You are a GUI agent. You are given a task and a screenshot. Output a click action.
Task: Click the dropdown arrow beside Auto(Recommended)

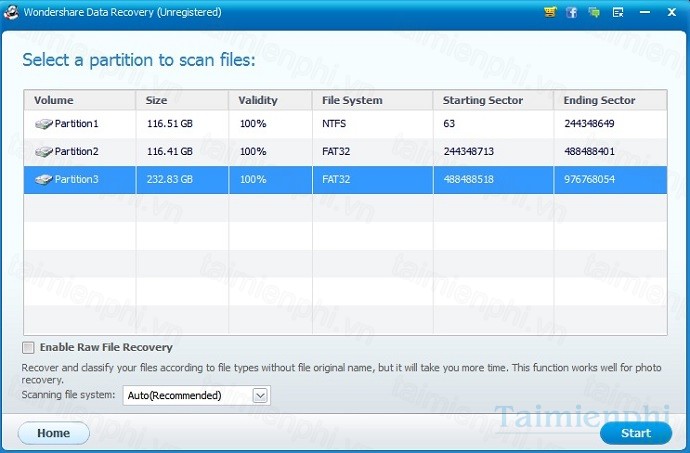coord(260,395)
